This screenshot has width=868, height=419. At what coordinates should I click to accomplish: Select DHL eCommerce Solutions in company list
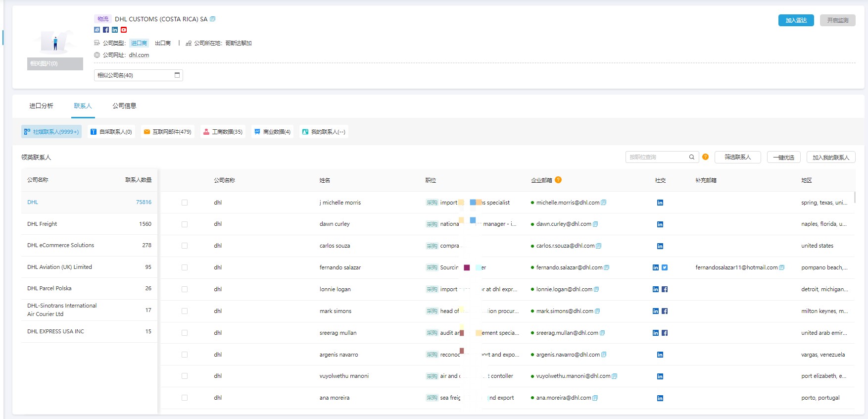[89, 245]
